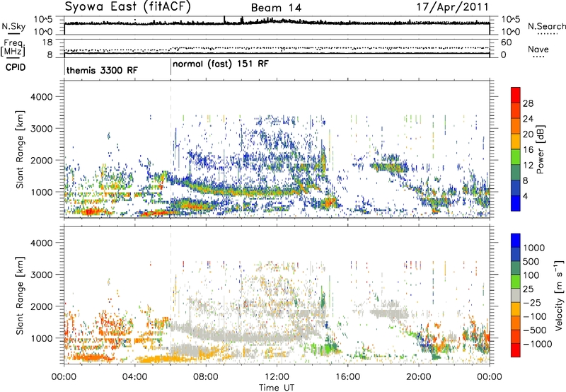Click the 'N.Search' legend label
This screenshot has height=392, width=566.
547,26
